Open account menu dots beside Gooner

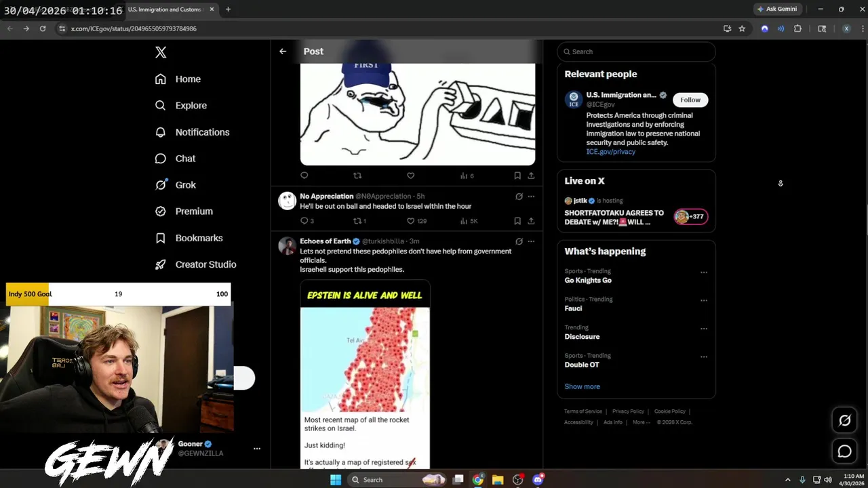pos(257,449)
